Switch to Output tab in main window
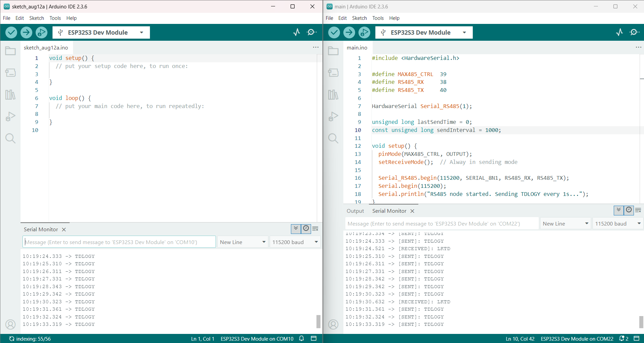This screenshot has height=343, width=644. coord(355,211)
